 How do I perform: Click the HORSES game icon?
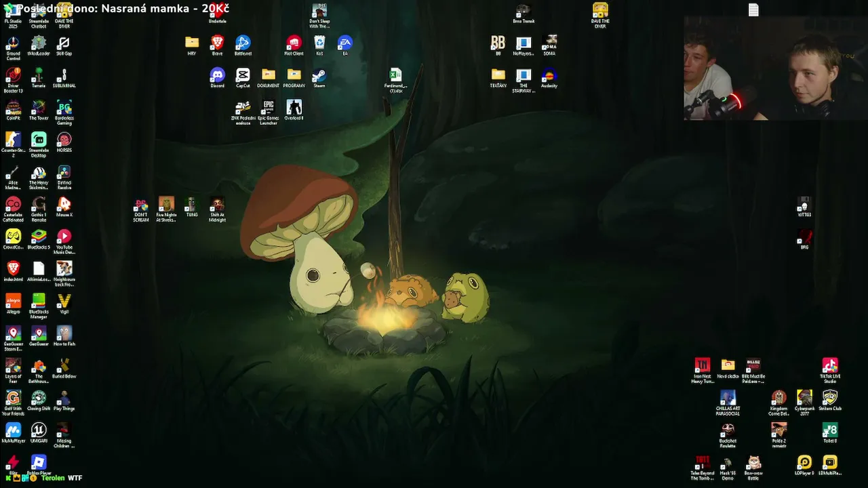tap(64, 143)
